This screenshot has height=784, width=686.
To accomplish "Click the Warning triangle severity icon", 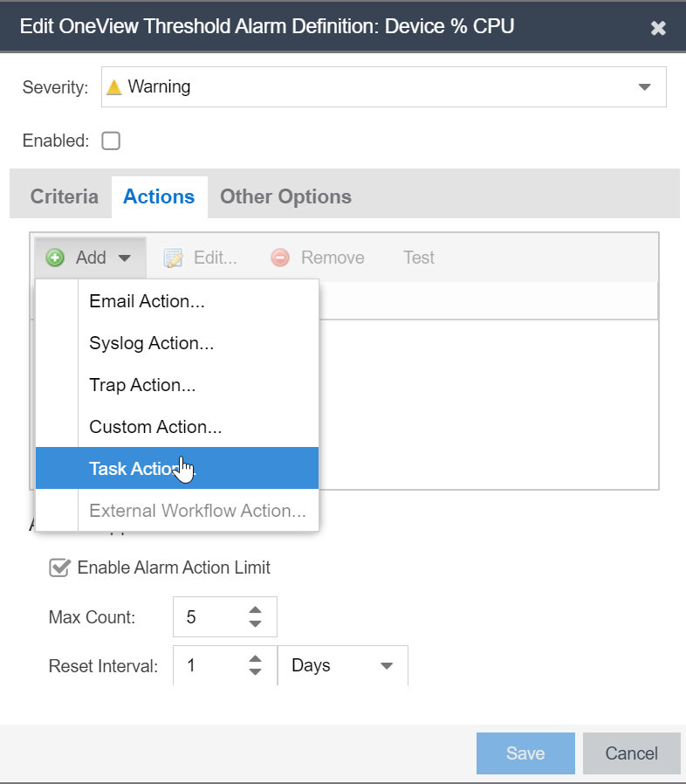I will (x=113, y=87).
